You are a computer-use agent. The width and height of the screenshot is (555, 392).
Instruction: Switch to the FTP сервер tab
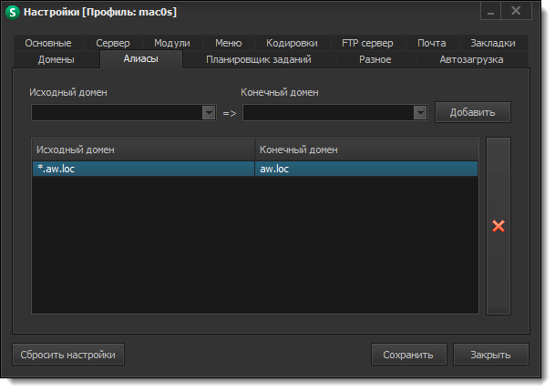click(x=367, y=43)
